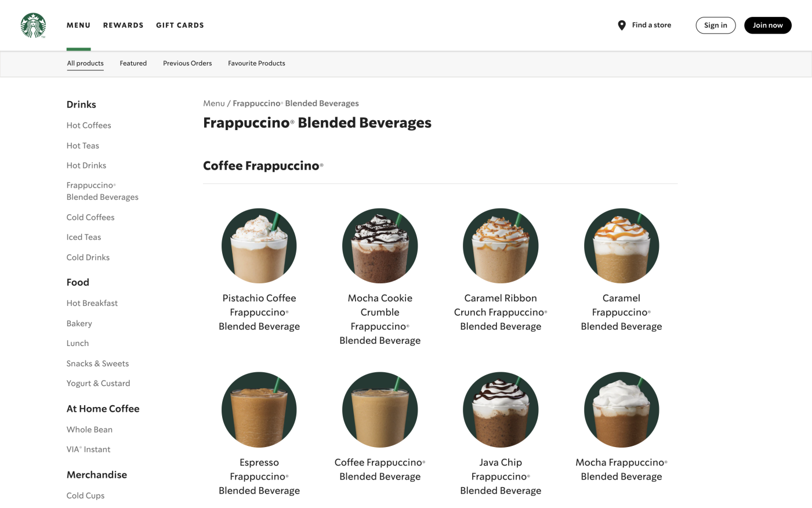Select the Espresso Frappuccino drink image
This screenshot has height=508, width=812.
259,410
